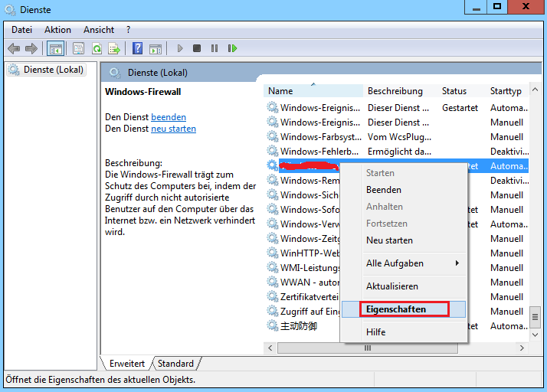This screenshot has width=547, height=392.
Task: Click the Stop service square icon
Action: tap(197, 48)
